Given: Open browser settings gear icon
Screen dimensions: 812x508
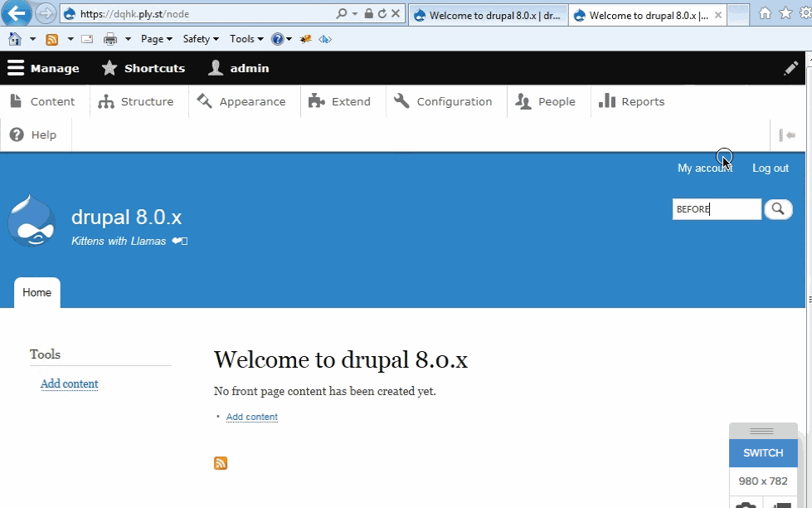Looking at the screenshot, I should pyautogui.click(x=806, y=13).
